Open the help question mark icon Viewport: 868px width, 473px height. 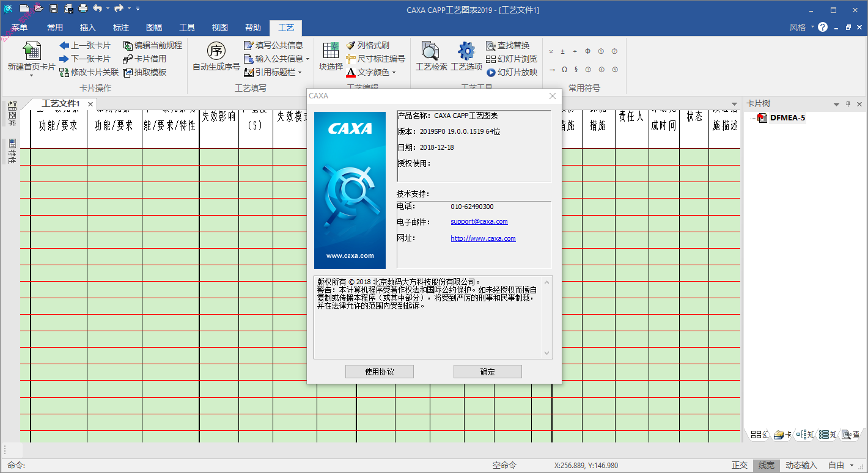823,28
